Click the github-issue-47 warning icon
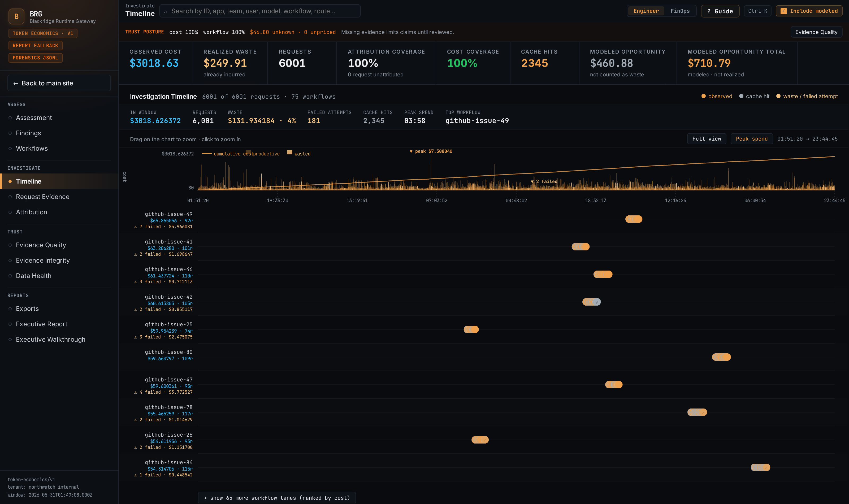This screenshot has height=504, width=849. point(136,392)
